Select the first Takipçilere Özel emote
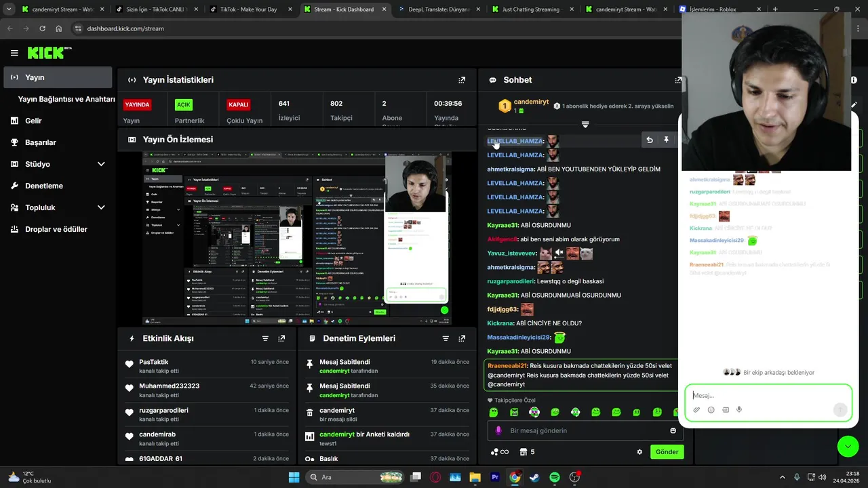The height and width of the screenshot is (488, 868). click(x=494, y=412)
